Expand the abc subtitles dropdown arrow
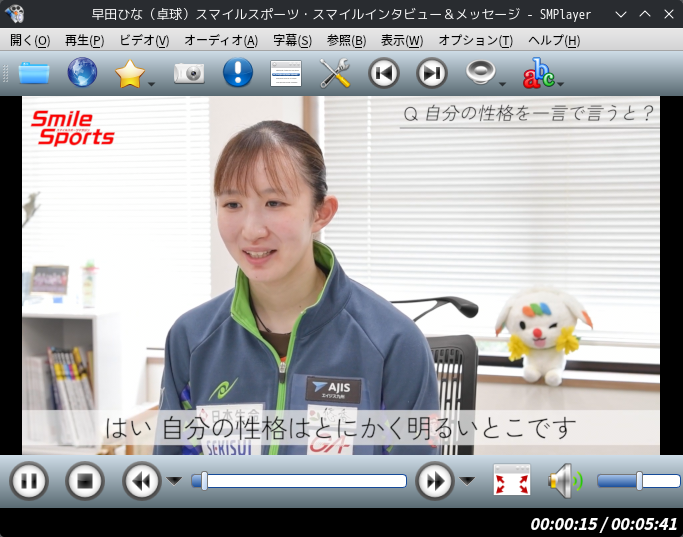The height and width of the screenshot is (537, 683). pos(560,84)
